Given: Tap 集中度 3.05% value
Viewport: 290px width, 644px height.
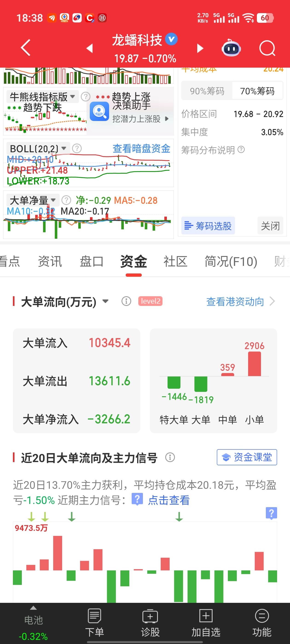Looking at the screenshot, I should (272, 132).
